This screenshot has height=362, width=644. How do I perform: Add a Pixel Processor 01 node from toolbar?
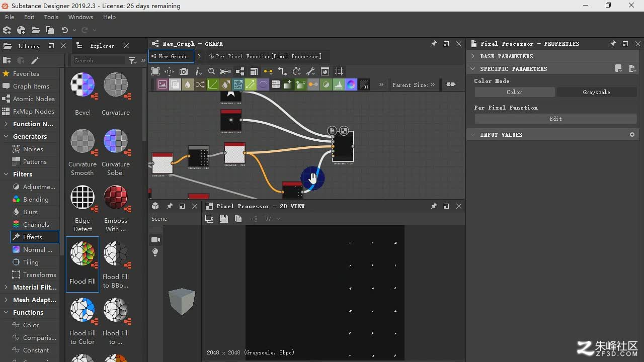(364, 84)
